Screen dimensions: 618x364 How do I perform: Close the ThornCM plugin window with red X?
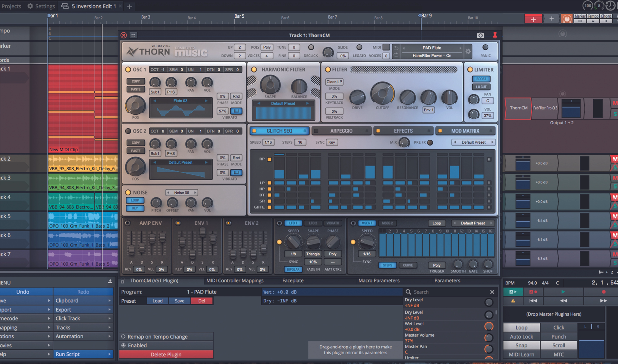124,35
